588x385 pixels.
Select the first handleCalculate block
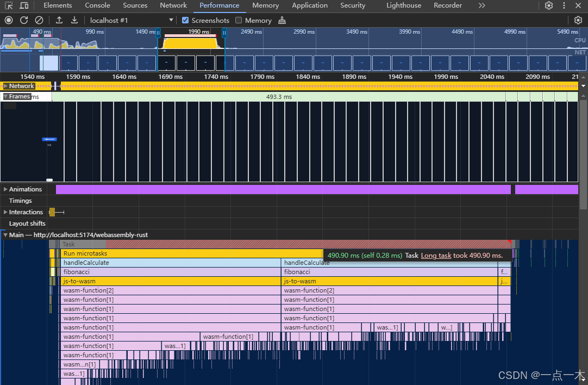coord(171,263)
